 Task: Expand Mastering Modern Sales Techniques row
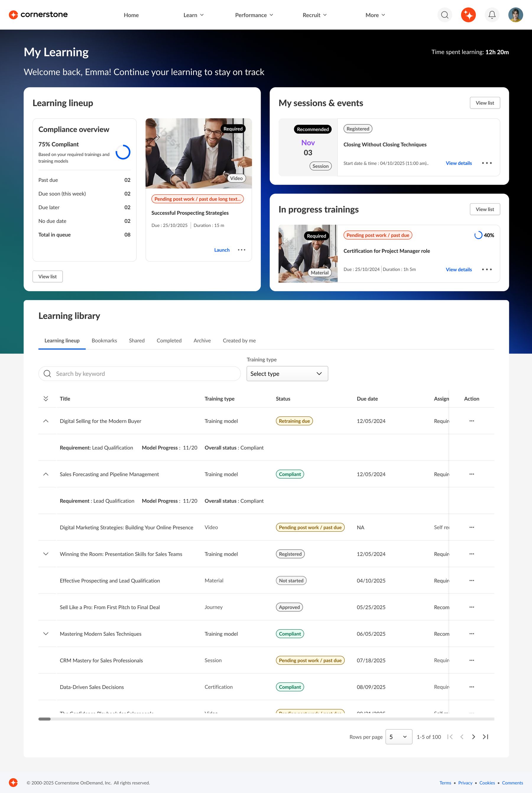pos(46,634)
